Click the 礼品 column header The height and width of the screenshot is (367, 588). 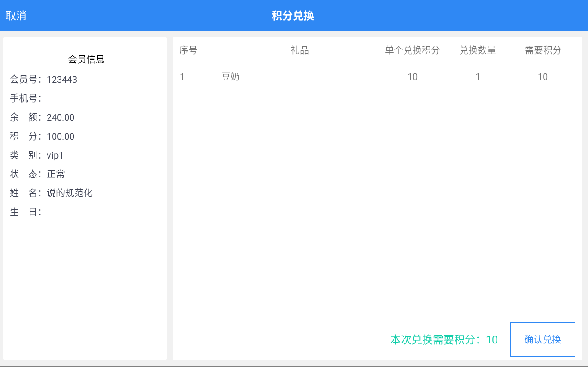coord(300,50)
